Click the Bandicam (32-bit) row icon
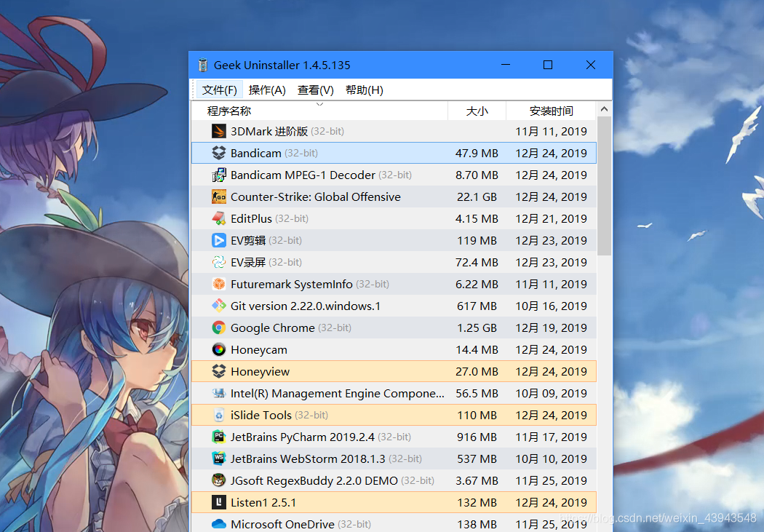 (x=219, y=153)
